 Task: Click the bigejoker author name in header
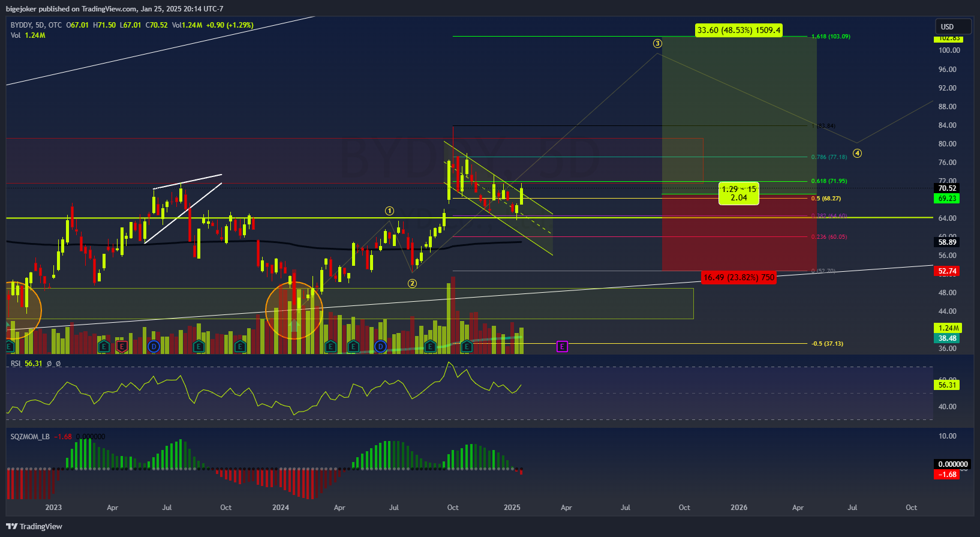[22, 9]
